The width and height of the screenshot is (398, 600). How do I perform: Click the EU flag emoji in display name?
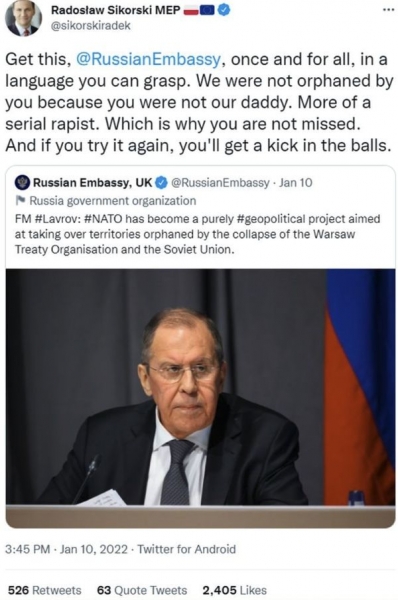(x=207, y=11)
